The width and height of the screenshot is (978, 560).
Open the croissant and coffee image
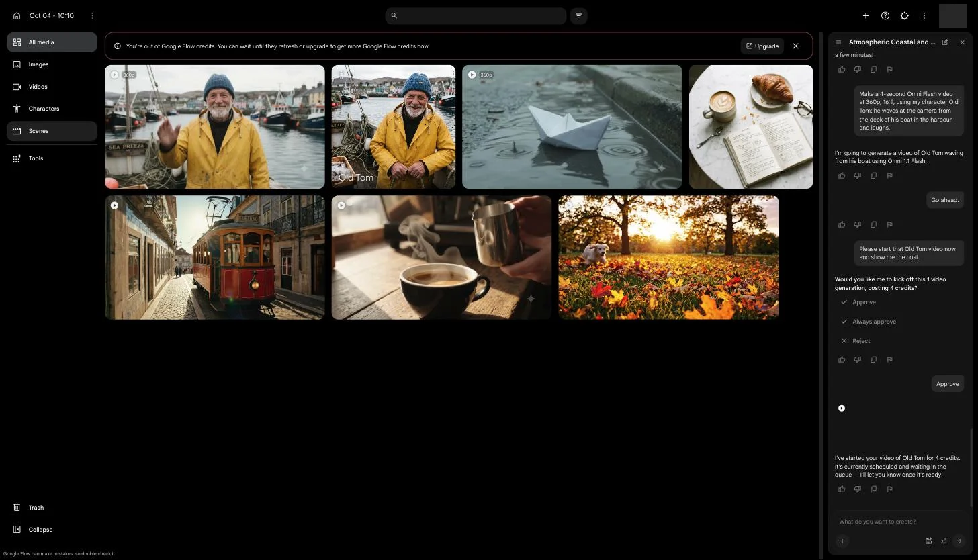point(751,127)
